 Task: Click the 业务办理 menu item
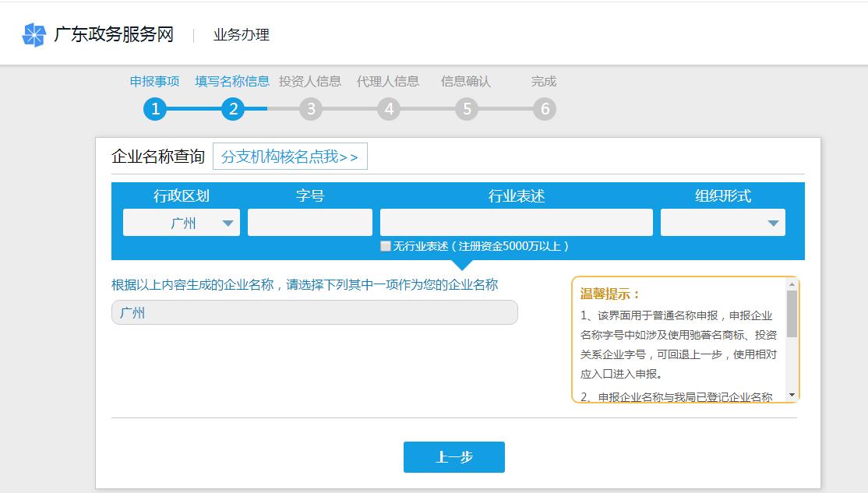click(x=242, y=34)
